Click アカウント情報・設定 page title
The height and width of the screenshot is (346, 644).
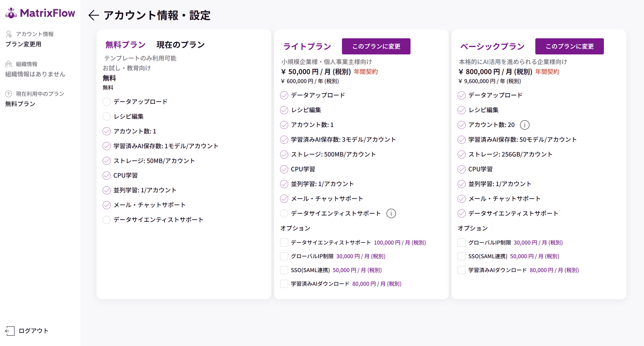click(x=157, y=15)
